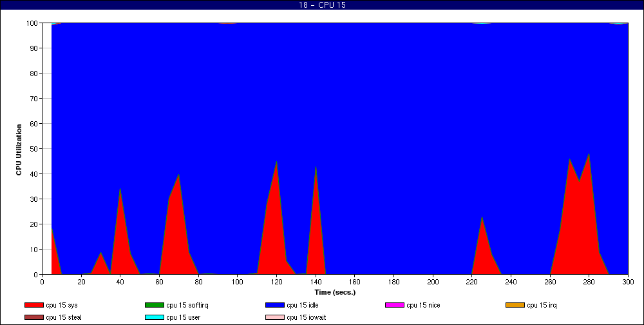Click the "18 - CPU 15" chart title

[322, 5]
